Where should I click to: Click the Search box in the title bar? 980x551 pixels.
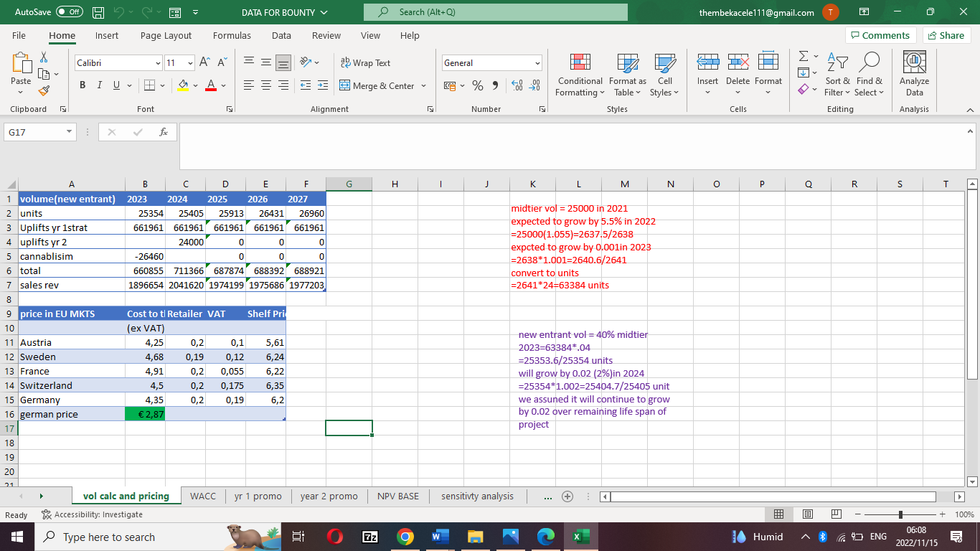[496, 12]
